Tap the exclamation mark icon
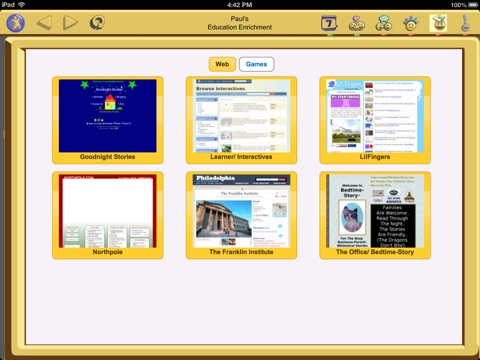The image size is (480, 360). (x=466, y=23)
